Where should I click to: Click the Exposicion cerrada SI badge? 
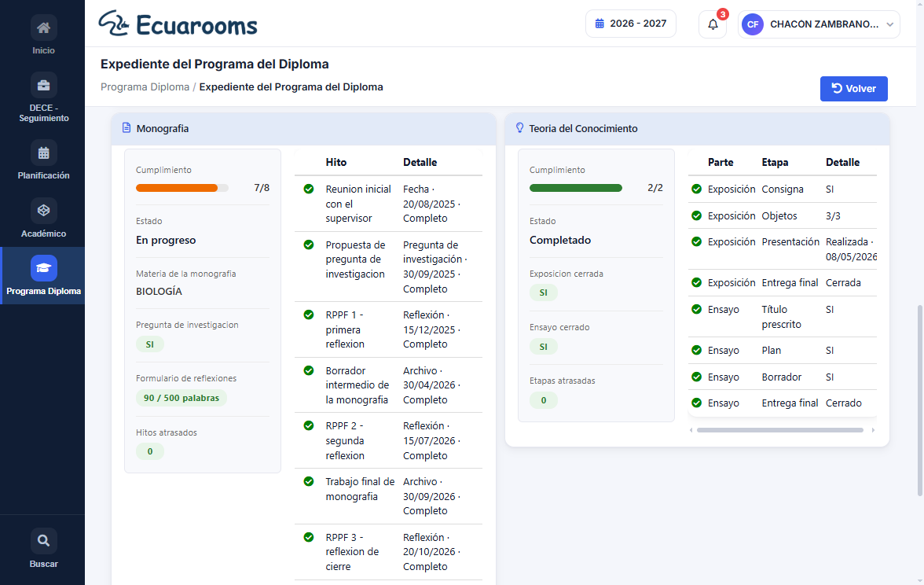click(544, 292)
